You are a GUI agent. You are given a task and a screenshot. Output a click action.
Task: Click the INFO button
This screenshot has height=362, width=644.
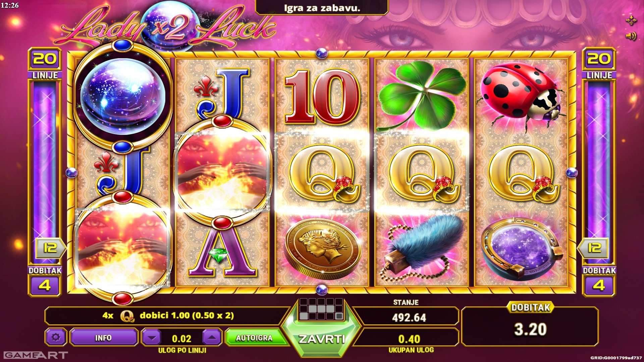pos(104,337)
